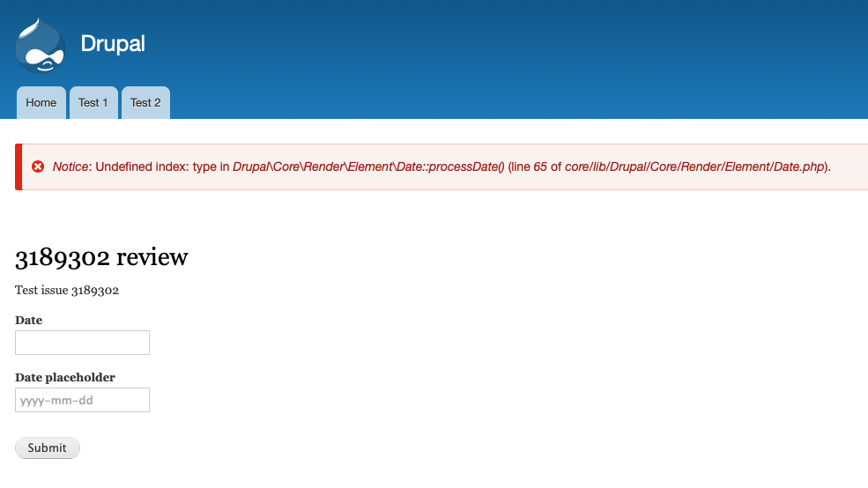Screen dimensions: 868x488
Task: Open the Drupal site name link
Action: pos(113,44)
